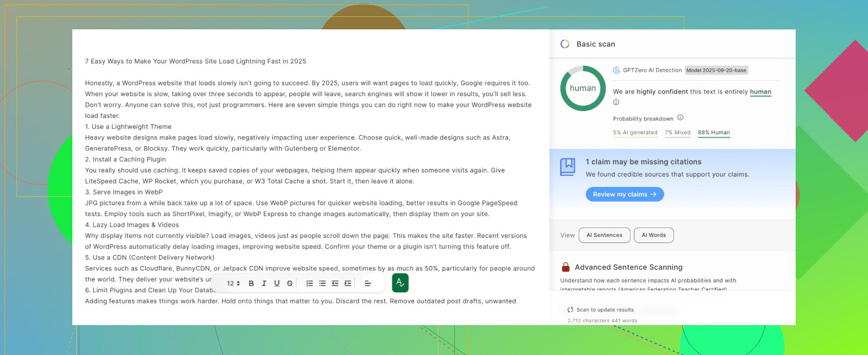Switch view to AI Sentences
Viewport: 868px width, 355px height.
pos(604,235)
